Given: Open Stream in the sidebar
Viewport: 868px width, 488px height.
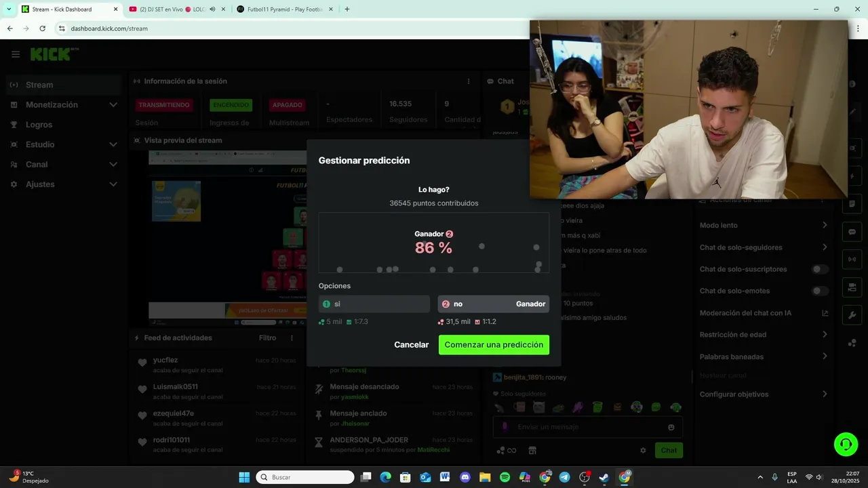Looking at the screenshot, I should point(63,85).
